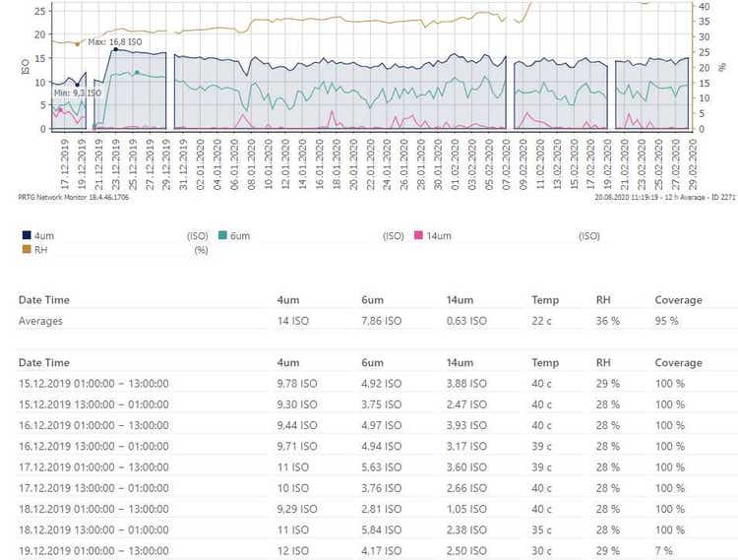Click the gold RH legend swatch
The image size is (738, 560).
[x=26, y=250]
